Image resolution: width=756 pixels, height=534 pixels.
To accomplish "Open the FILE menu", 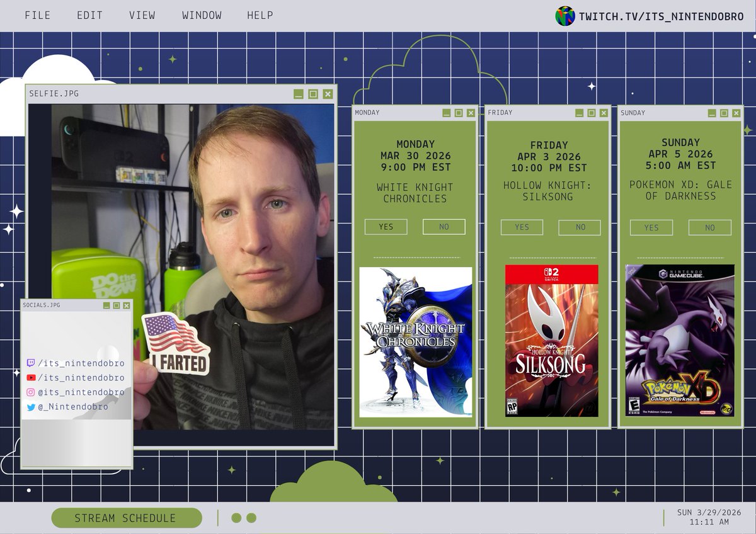I will 37,15.
